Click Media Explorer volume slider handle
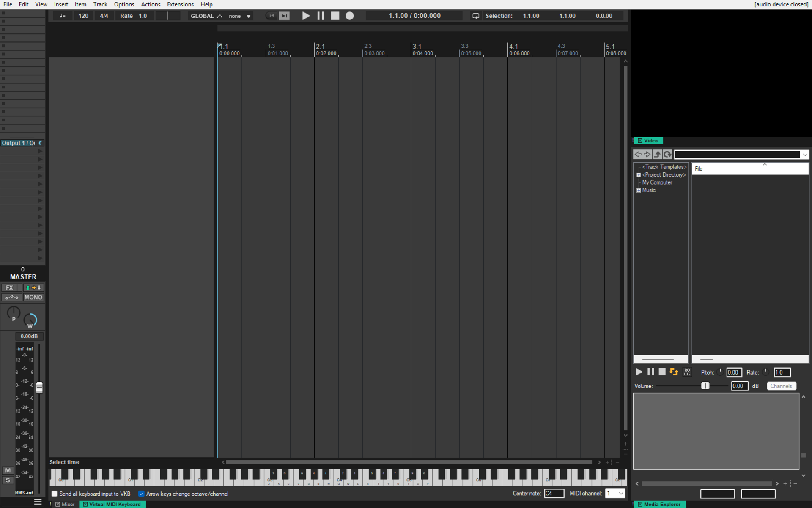The height and width of the screenshot is (508, 812). (705, 385)
